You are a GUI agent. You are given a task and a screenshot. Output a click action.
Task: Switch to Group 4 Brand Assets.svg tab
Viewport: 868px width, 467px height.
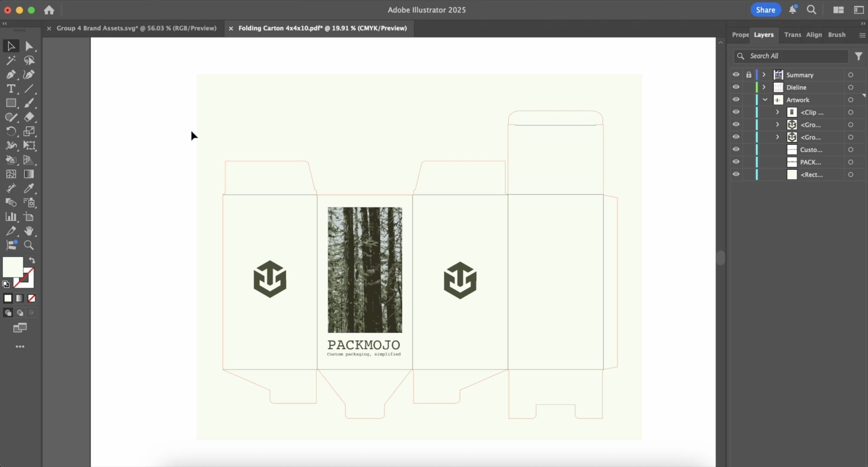pyautogui.click(x=136, y=28)
